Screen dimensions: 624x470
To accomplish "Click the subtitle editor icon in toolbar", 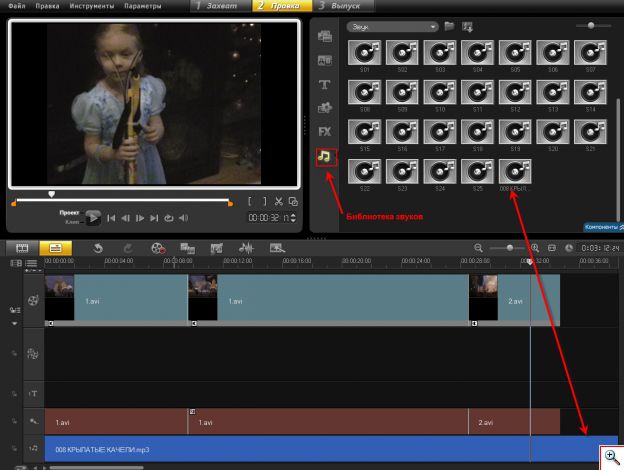I will coord(277,248).
